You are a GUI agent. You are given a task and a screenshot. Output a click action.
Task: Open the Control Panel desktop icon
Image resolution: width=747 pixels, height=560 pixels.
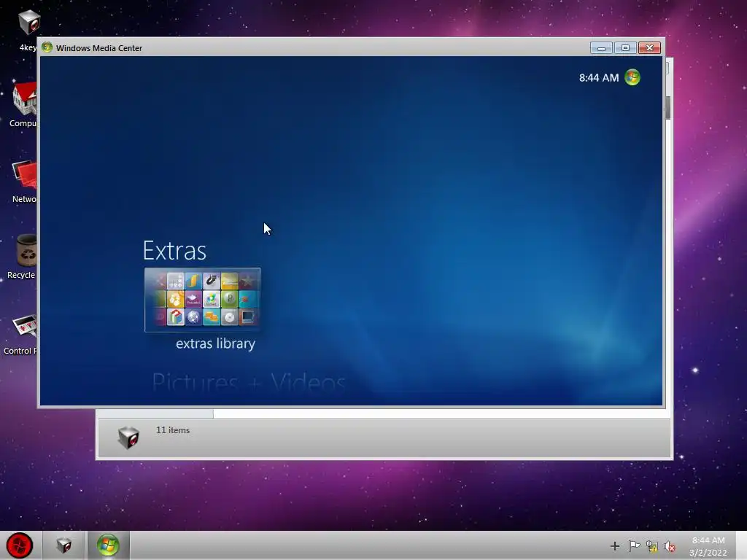tap(20, 333)
